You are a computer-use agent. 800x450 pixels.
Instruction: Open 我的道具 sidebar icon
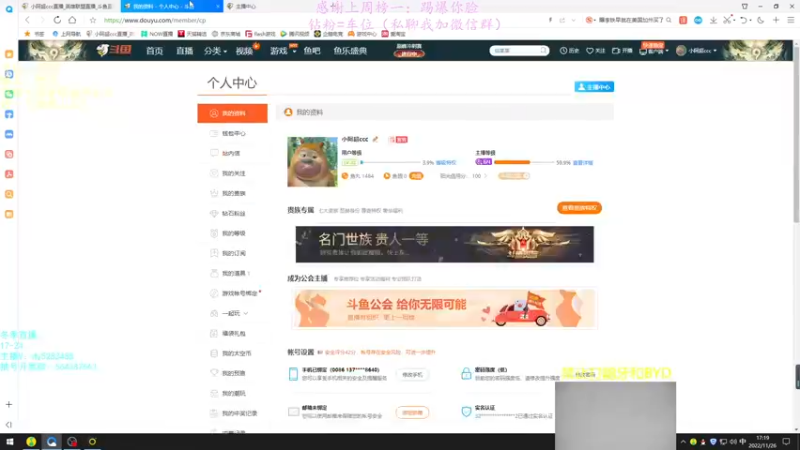(214, 273)
